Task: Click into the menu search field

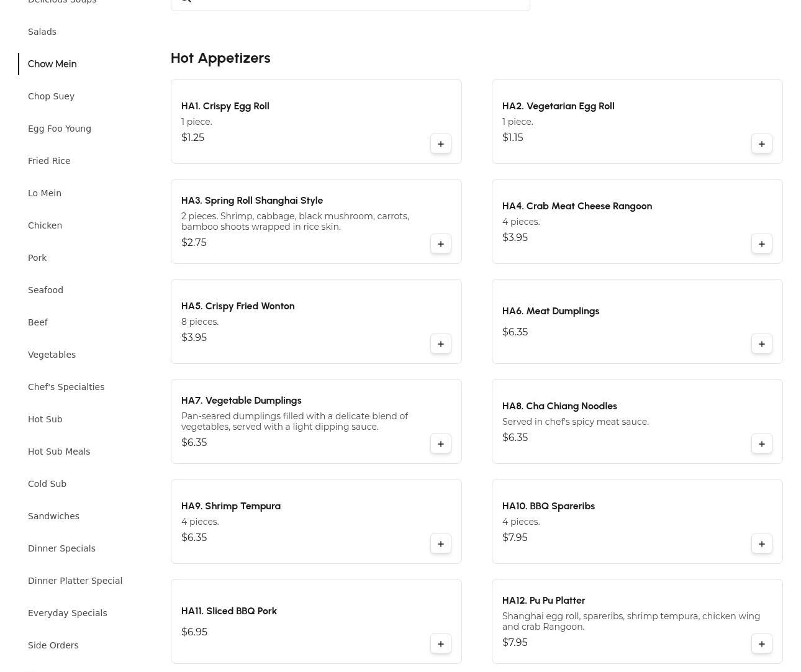Action: [360, 2]
